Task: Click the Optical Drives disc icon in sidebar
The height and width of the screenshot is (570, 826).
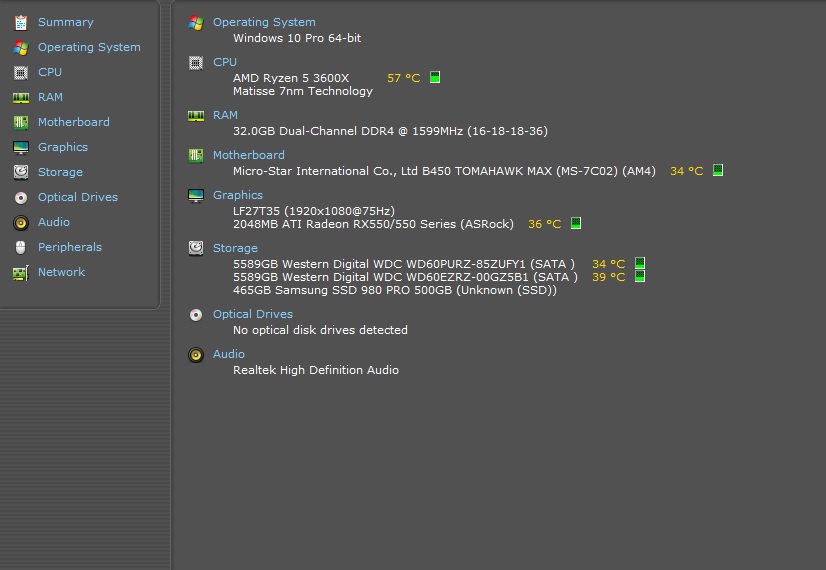Action: [21, 198]
